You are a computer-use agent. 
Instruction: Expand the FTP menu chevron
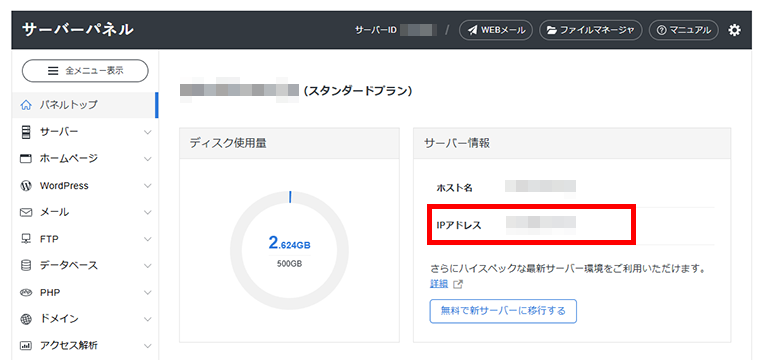pyautogui.click(x=148, y=239)
